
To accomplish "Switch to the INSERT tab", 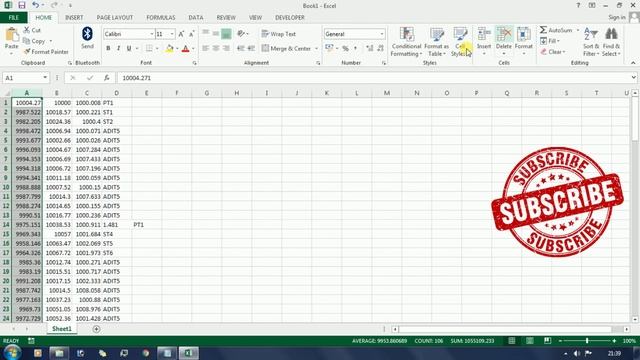I will coord(74,18).
